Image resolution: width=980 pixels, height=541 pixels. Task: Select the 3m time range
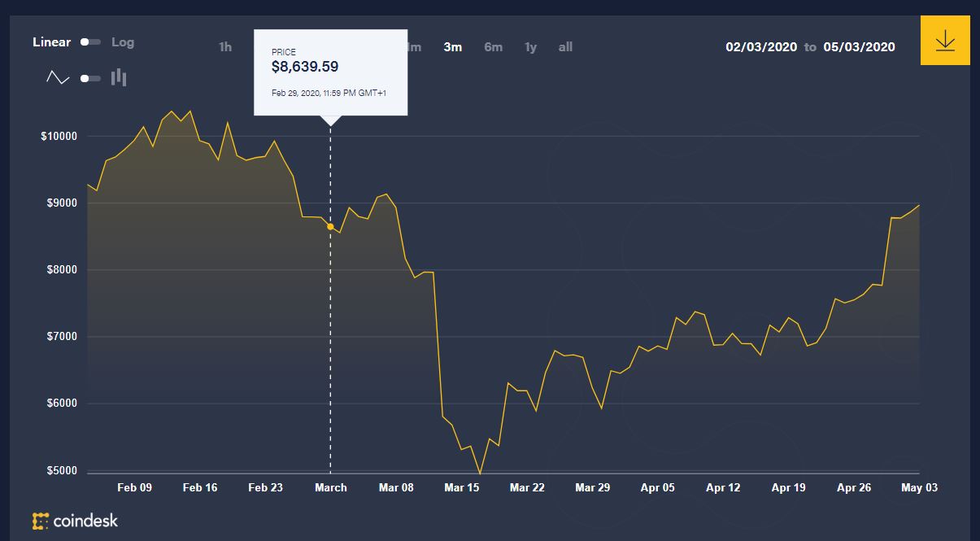coord(453,47)
